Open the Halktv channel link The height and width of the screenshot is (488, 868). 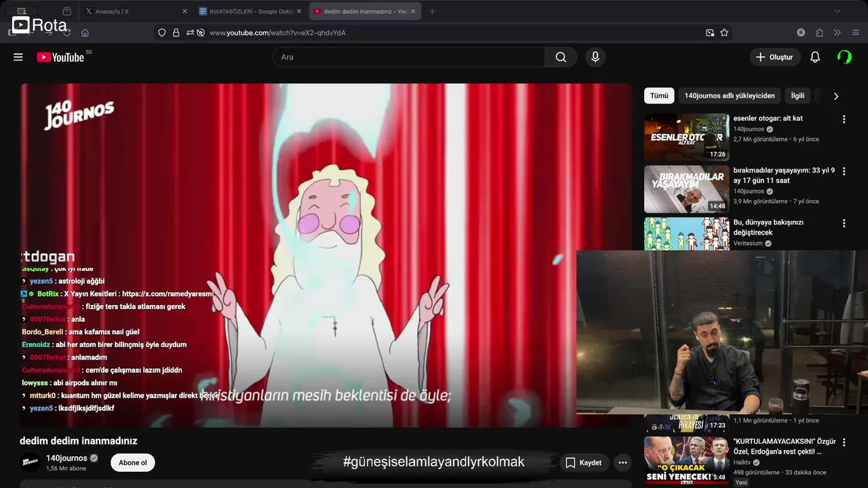pos(743,462)
